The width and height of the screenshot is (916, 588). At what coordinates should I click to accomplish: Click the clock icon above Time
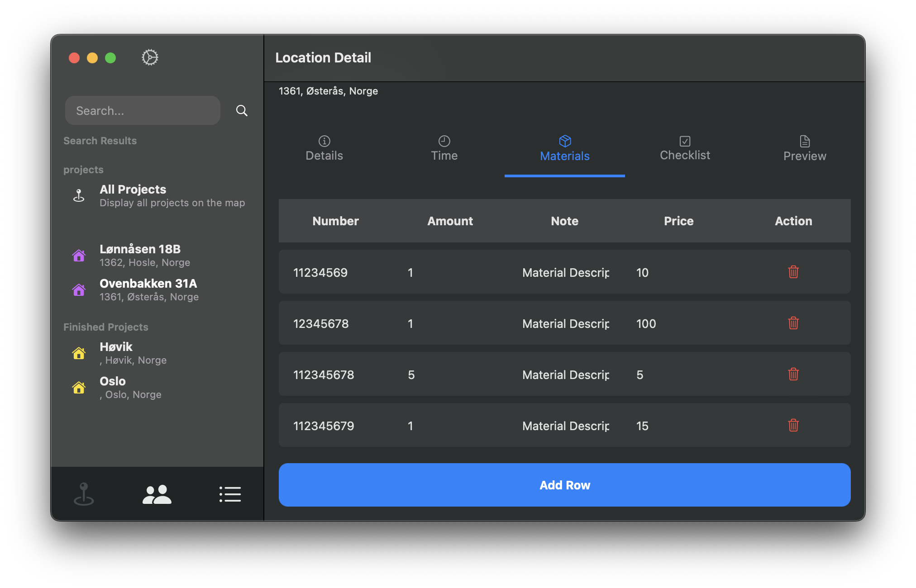click(444, 141)
